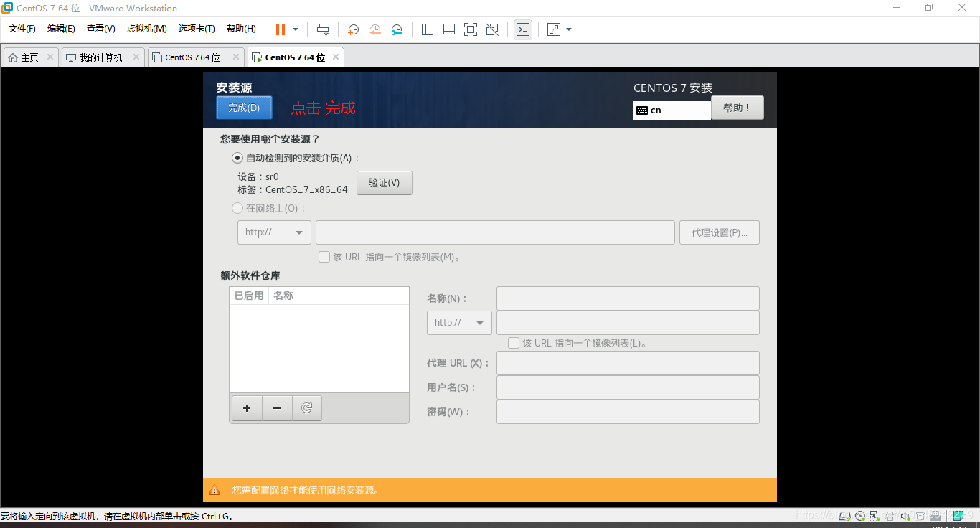Click the repository reset refresh icon
The height and width of the screenshot is (528, 980).
click(x=307, y=407)
